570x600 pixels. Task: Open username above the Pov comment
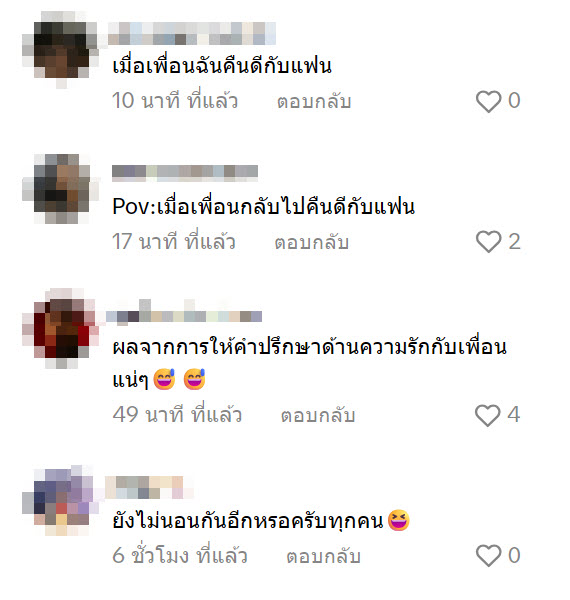point(185,173)
